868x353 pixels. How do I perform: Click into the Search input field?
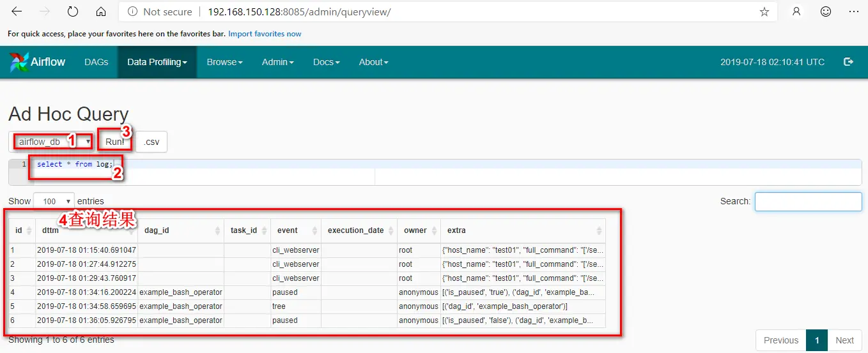click(x=809, y=201)
